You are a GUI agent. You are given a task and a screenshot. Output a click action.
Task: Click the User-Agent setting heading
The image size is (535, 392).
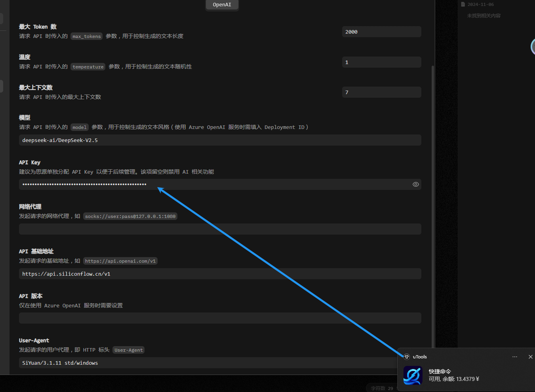(34, 340)
